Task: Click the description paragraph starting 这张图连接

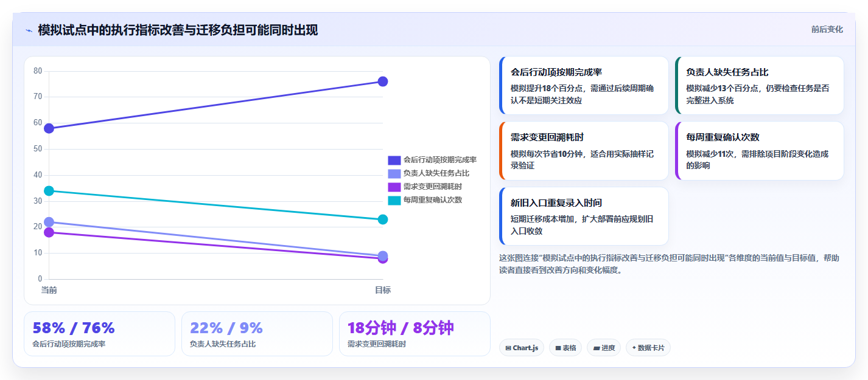Action: (669, 264)
